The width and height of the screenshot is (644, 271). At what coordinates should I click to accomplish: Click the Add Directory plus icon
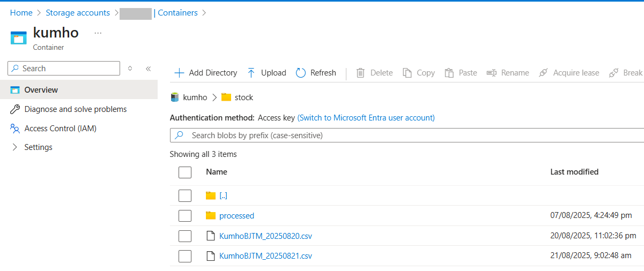[179, 73]
